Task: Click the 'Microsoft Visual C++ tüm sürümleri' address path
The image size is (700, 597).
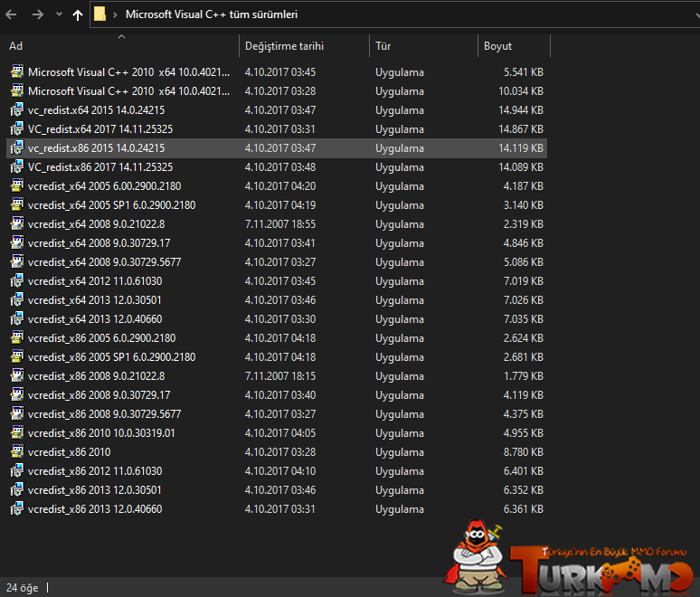Action: pyautogui.click(x=211, y=14)
